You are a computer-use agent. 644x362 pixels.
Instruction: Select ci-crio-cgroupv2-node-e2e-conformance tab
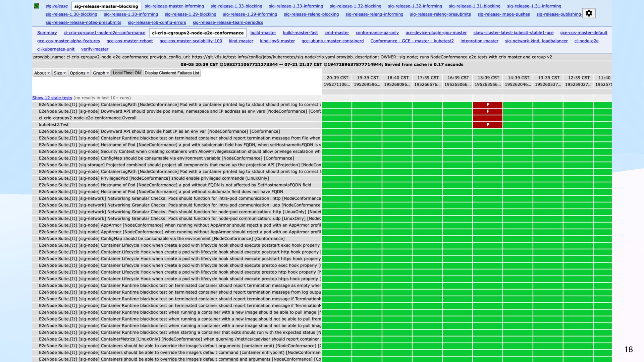pyautogui.click(x=198, y=33)
